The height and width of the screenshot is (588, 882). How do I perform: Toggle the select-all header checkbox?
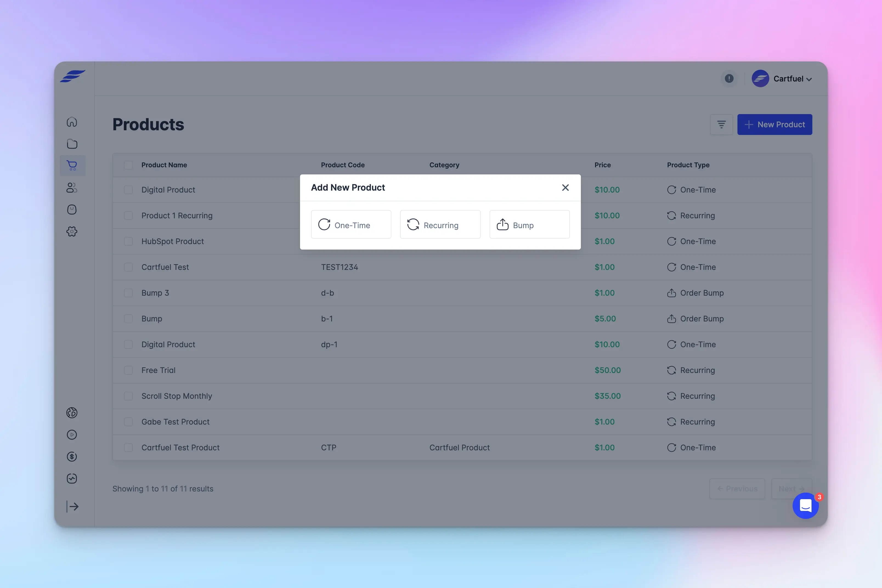pyautogui.click(x=128, y=165)
